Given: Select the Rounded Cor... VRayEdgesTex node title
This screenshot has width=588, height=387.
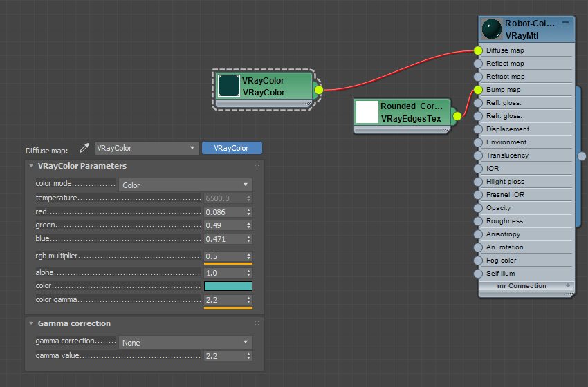Looking at the screenshot, I should 412,113.
